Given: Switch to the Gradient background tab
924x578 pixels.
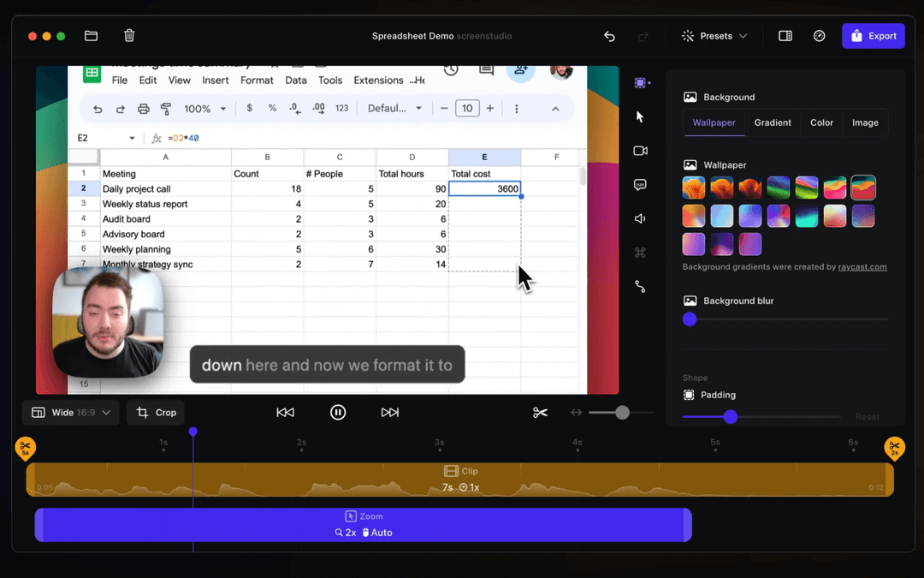Looking at the screenshot, I should click(772, 122).
